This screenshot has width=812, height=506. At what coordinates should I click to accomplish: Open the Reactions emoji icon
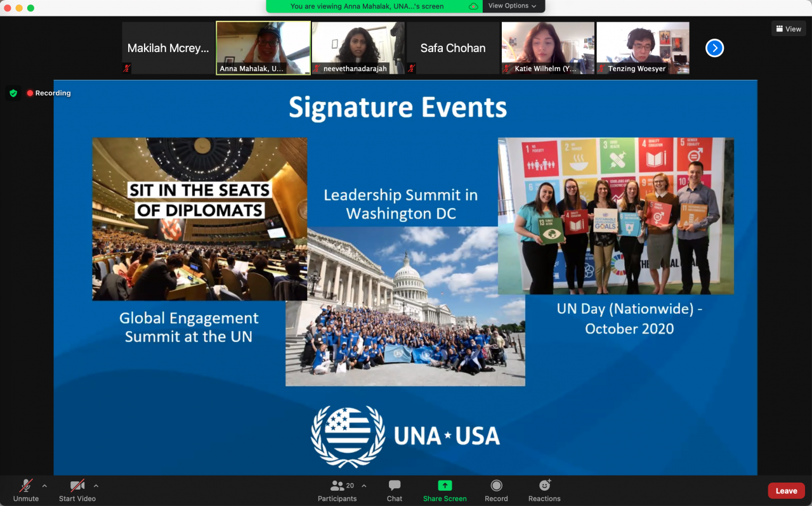click(x=544, y=486)
